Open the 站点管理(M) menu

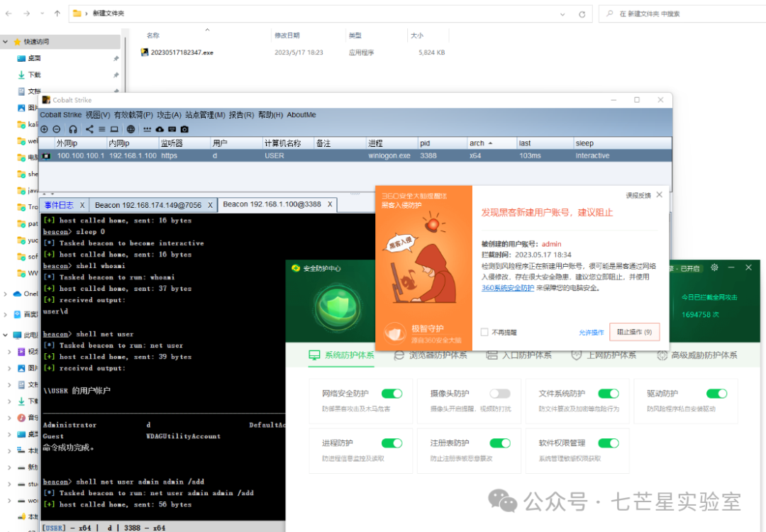[x=205, y=115]
